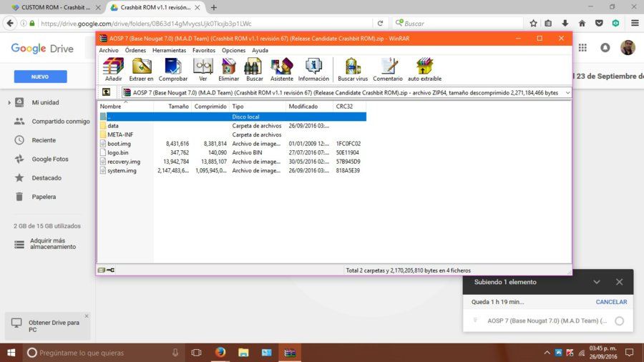This screenshot has width=644, height=362.
Task: Open Windows action center notifications
Action: pyautogui.click(x=629, y=352)
